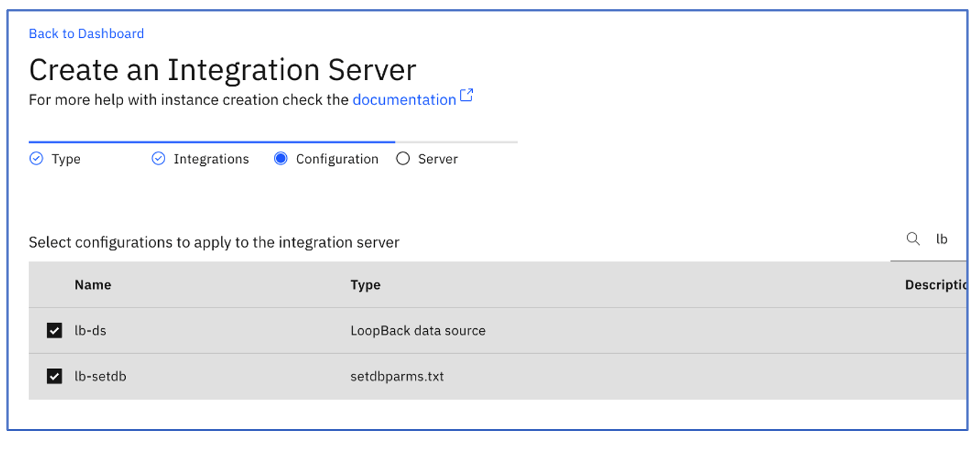Click the checkbox icon in the lb-setdb row
Screen dimensions: 980x449
(x=54, y=376)
